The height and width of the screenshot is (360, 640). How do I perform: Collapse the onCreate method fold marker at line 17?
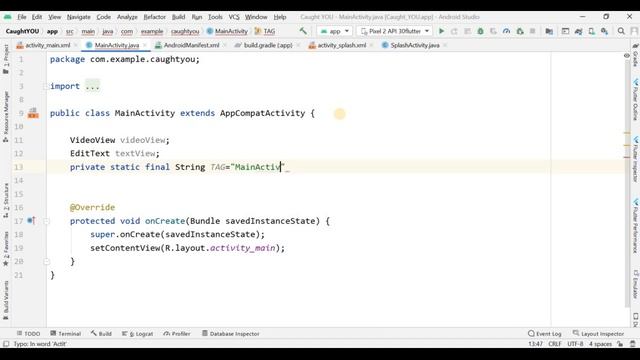tap(47, 221)
